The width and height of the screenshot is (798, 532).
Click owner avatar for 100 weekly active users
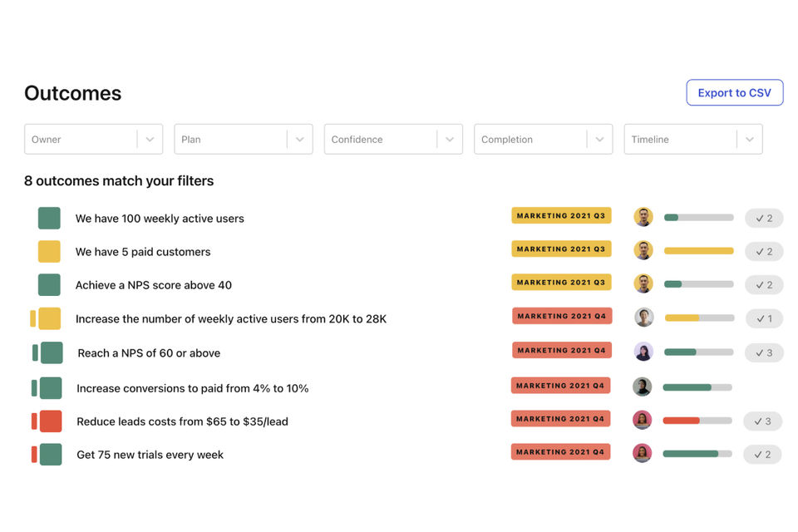pyautogui.click(x=643, y=217)
